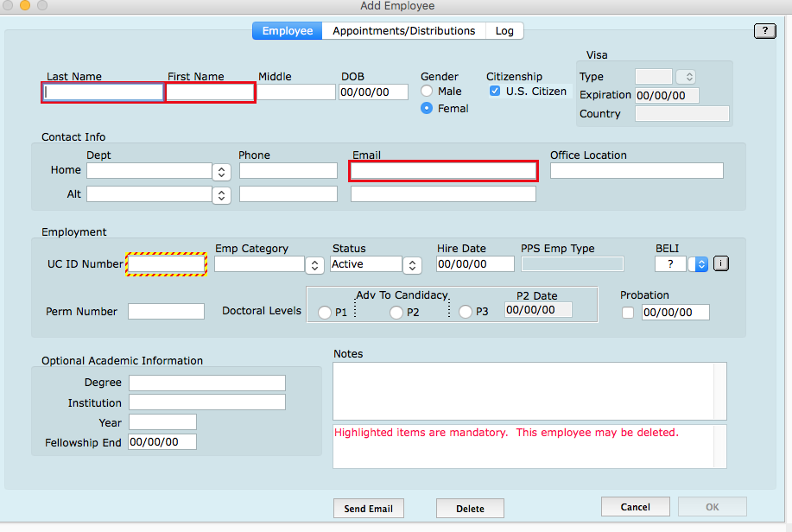Select the P1 doctoral level

click(326, 312)
